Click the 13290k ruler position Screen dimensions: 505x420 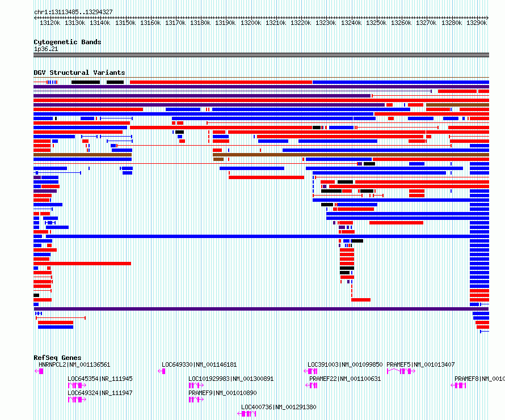[x=477, y=23]
